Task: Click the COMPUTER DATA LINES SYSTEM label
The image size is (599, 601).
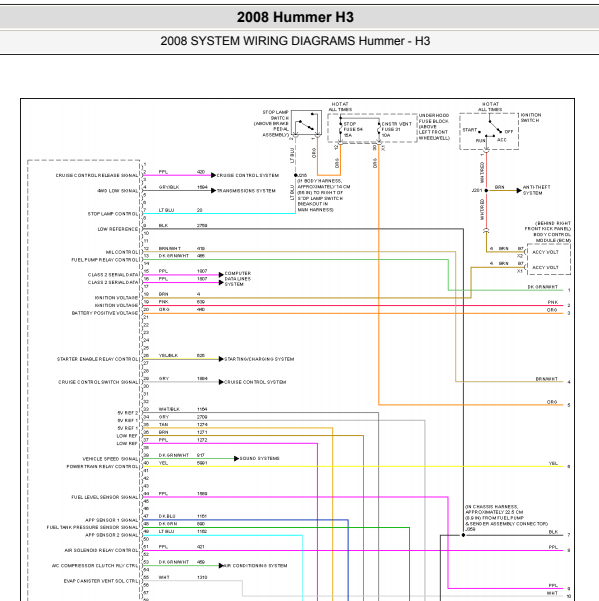Action: pyautogui.click(x=238, y=279)
